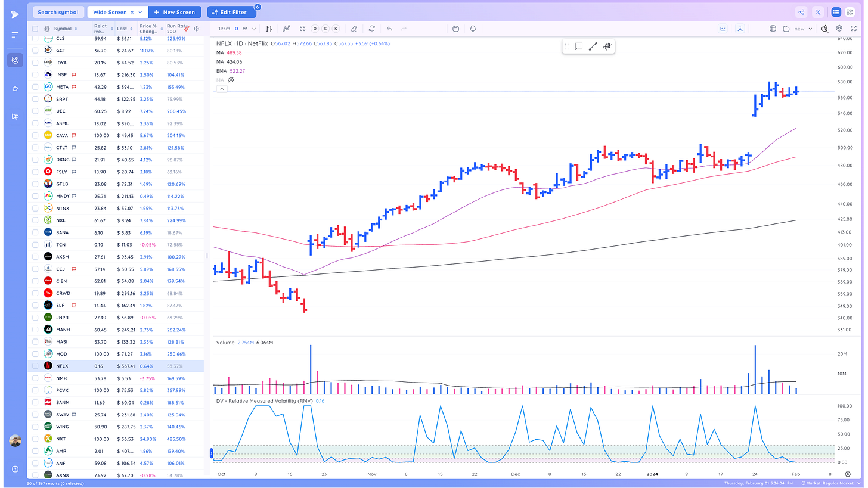Check the box for the META row

click(x=35, y=87)
